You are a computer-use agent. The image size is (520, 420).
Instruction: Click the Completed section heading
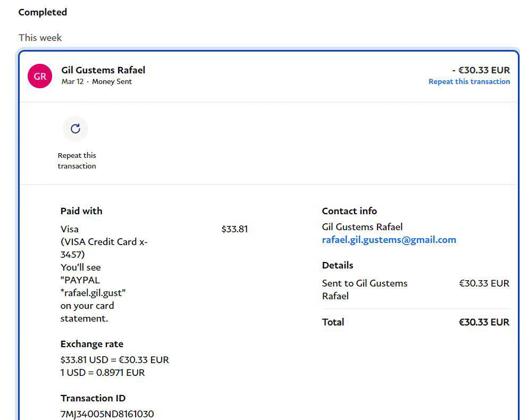pyautogui.click(x=43, y=12)
